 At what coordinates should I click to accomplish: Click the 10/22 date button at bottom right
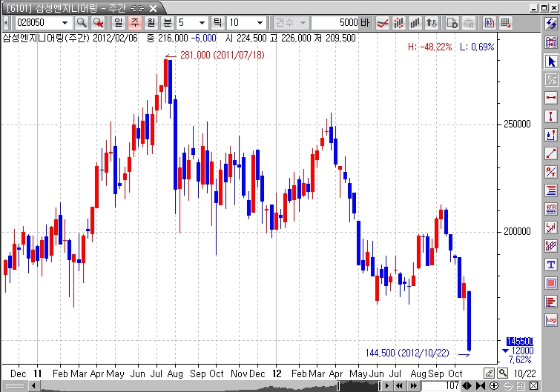[525, 373]
